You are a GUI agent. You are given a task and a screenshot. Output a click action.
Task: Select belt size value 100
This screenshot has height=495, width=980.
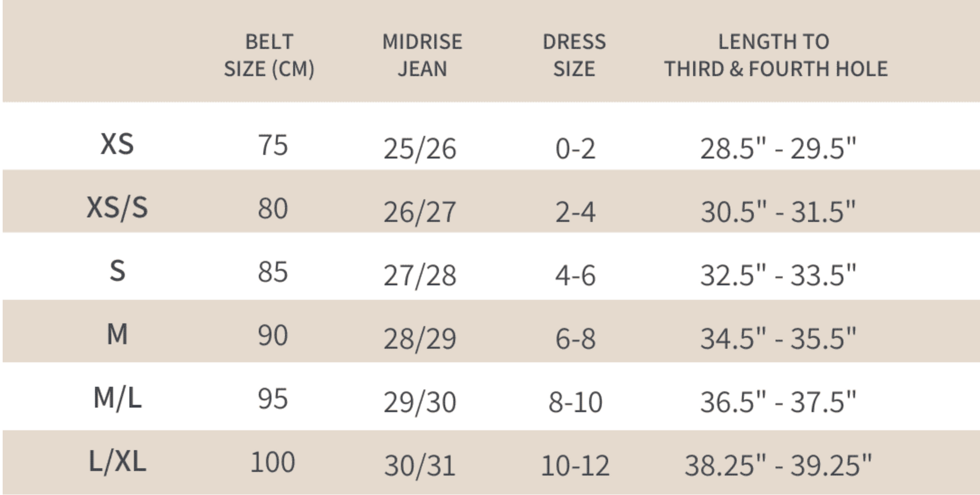(272, 462)
